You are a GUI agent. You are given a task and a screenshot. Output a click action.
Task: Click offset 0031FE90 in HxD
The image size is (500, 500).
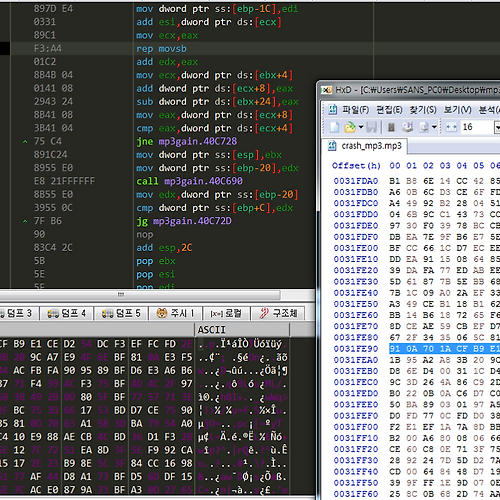tap(356, 349)
